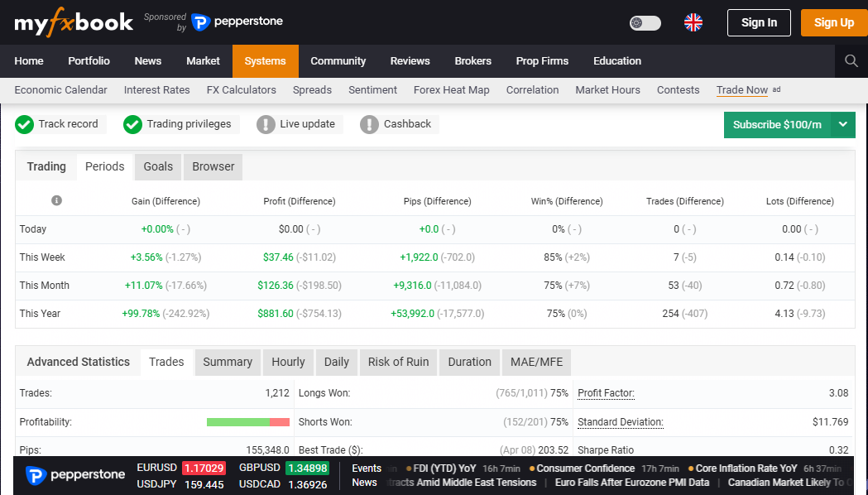Screen dimensions: 868x495
Task: Click the This Year pips +53,992.0
Action: [412, 314]
